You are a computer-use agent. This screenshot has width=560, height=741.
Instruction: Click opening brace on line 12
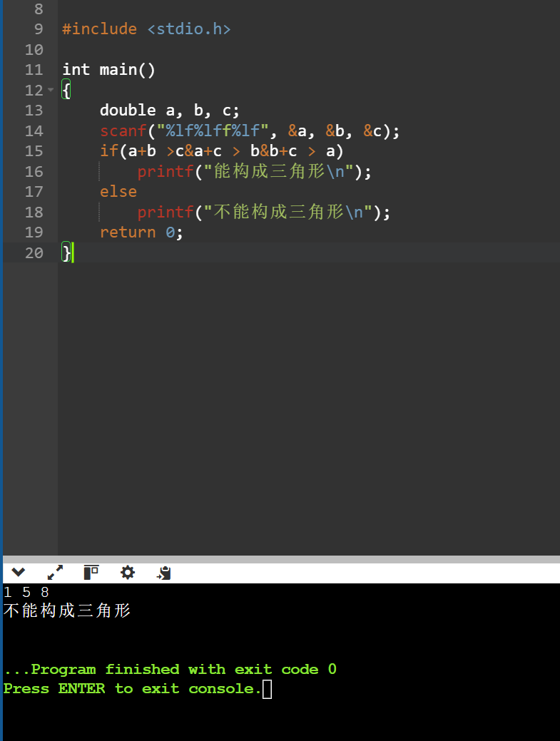point(66,90)
